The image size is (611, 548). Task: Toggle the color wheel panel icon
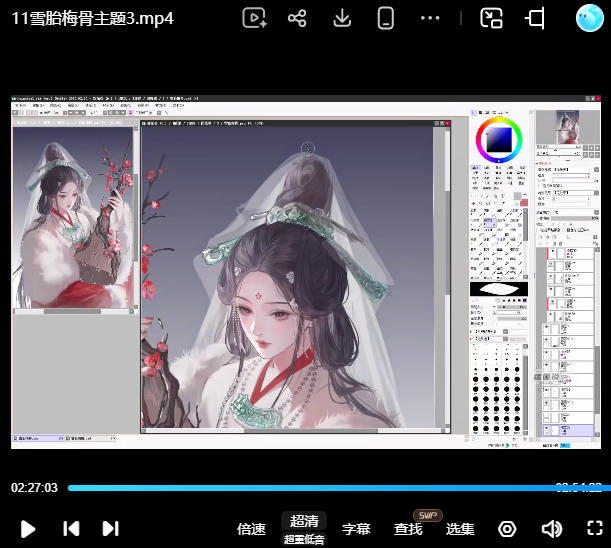coord(473,112)
